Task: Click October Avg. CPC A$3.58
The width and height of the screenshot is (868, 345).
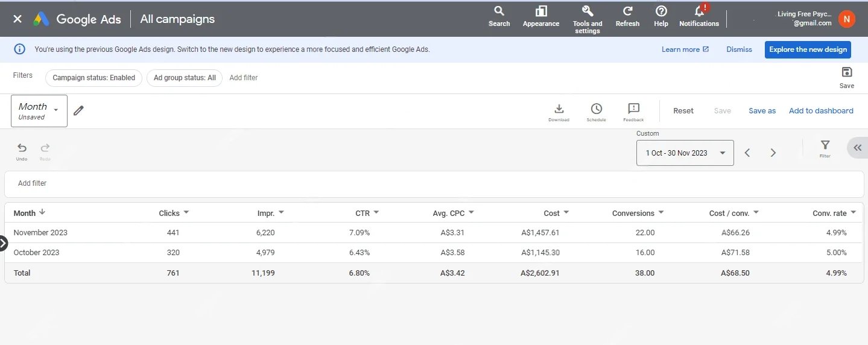Action: [452, 253]
